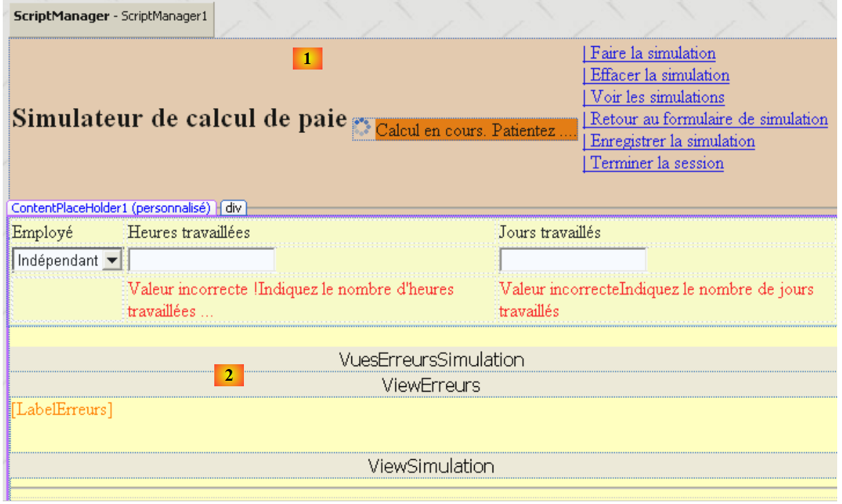Click the Jours travaillés text field
Viewport: 842px width, 504px height.
573,260
